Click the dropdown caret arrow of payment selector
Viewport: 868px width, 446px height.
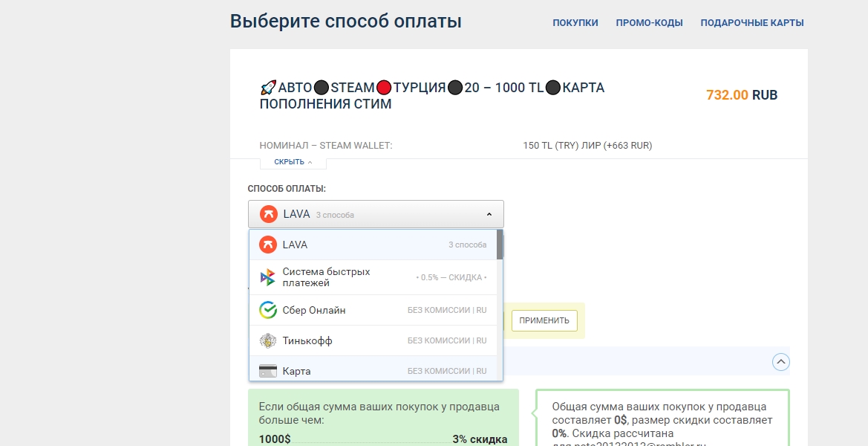click(489, 214)
